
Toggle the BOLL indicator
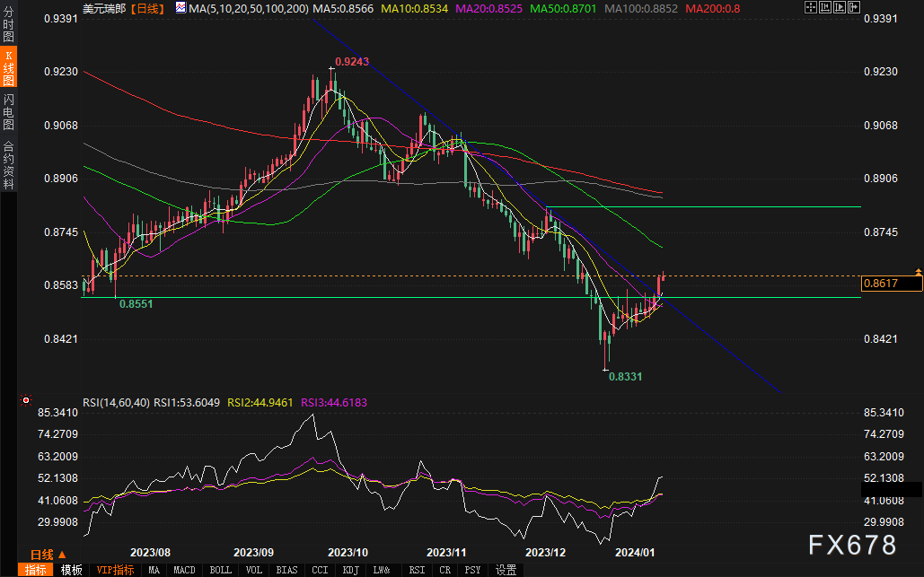click(x=219, y=570)
